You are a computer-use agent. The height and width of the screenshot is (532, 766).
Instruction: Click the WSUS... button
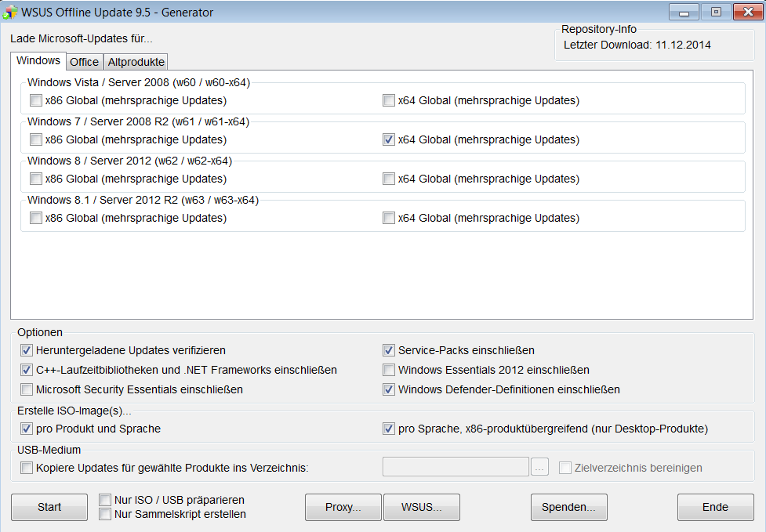point(421,507)
